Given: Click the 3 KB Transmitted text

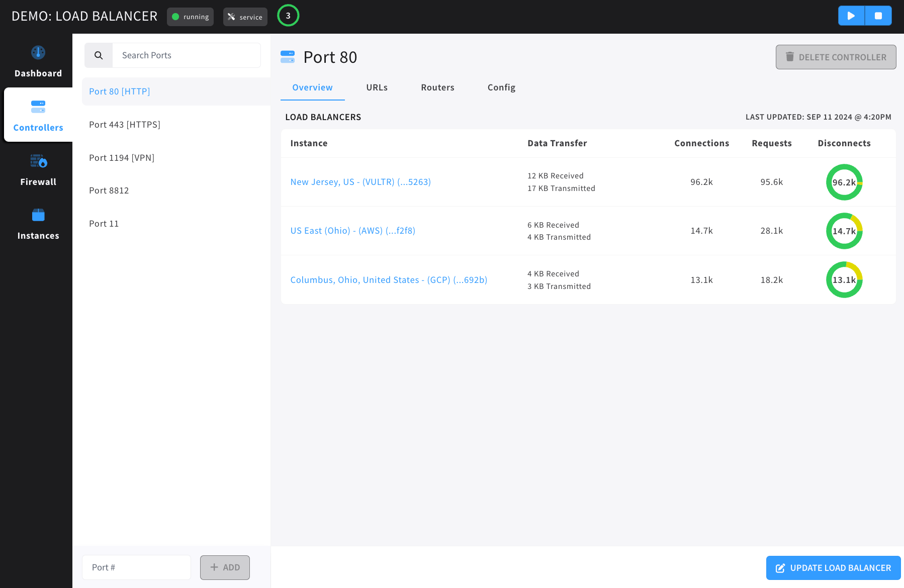Looking at the screenshot, I should [x=559, y=286].
